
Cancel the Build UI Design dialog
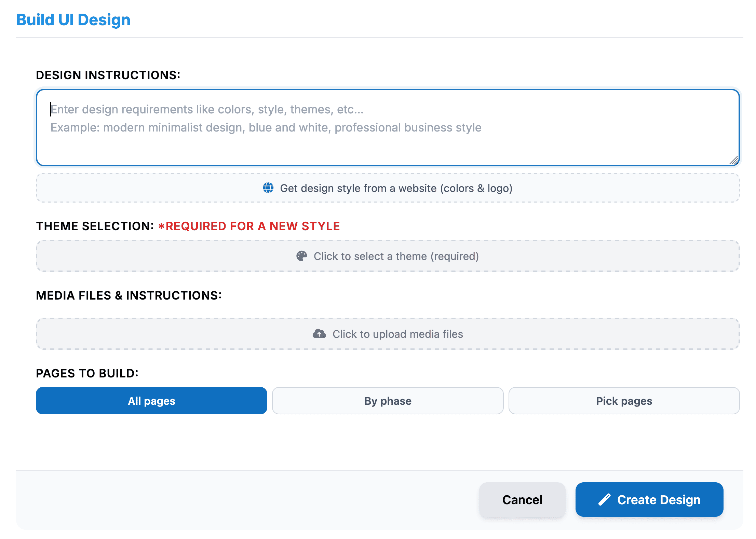(x=522, y=500)
